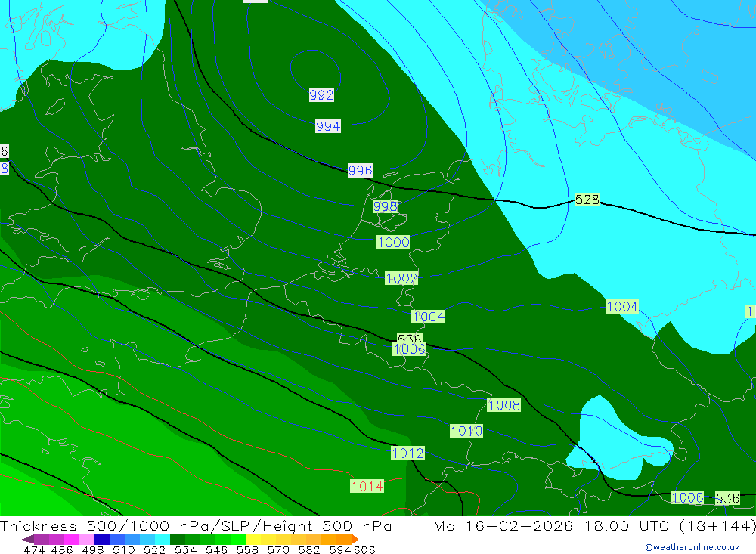
Task: Click the 992 isobar label at the low center
Action: point(321,95)
